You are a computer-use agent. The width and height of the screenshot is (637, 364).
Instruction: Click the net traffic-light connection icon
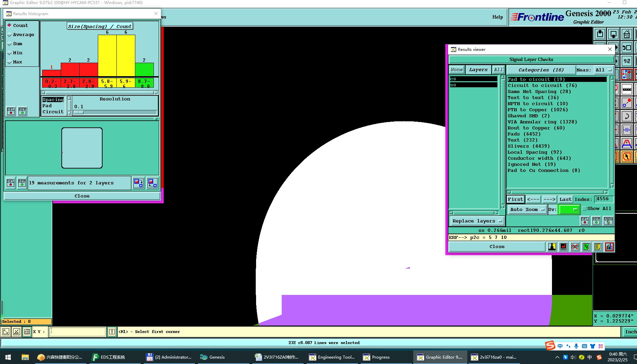click(627, 74)
